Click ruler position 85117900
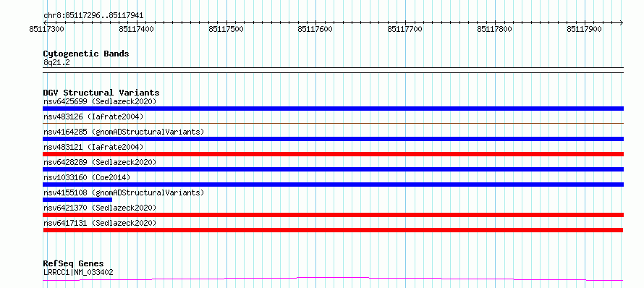644x288 pixels. coord(584,29)
